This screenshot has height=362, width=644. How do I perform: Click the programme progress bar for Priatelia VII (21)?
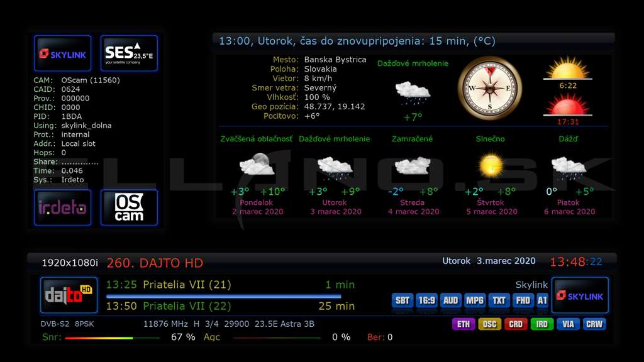click(x=223, y=296)
